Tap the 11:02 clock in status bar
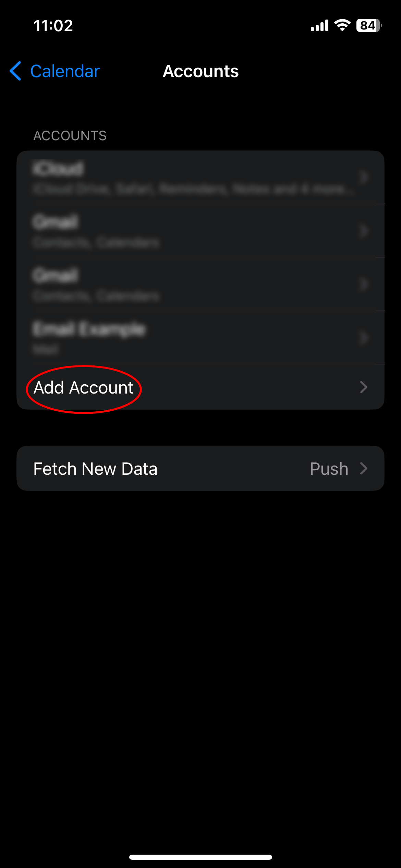The height and width of the screenshot is (868, 401). tap(53, 26)
